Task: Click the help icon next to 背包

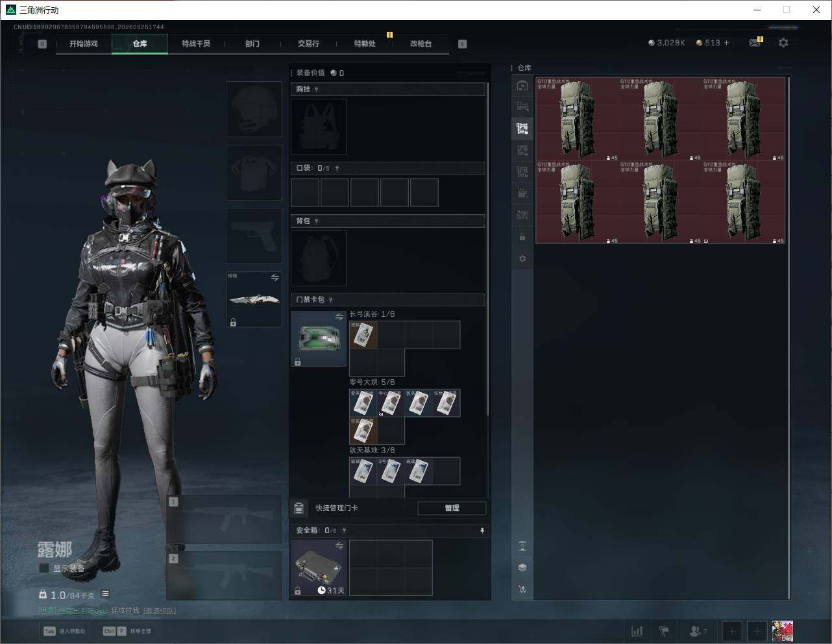Action: (x=317, y=221)
